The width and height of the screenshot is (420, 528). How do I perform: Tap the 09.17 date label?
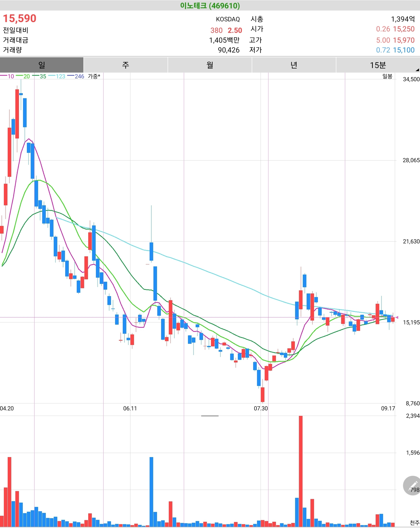point(388,408)
